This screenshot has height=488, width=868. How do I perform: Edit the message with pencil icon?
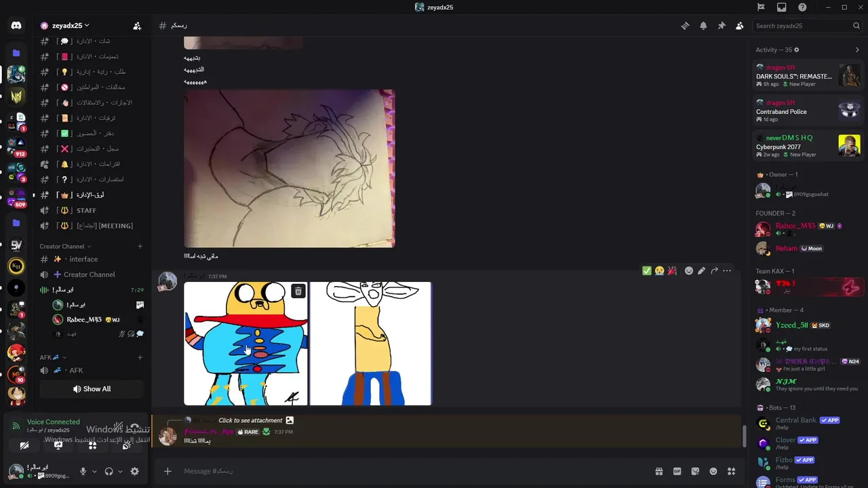(x=701, y=270)
